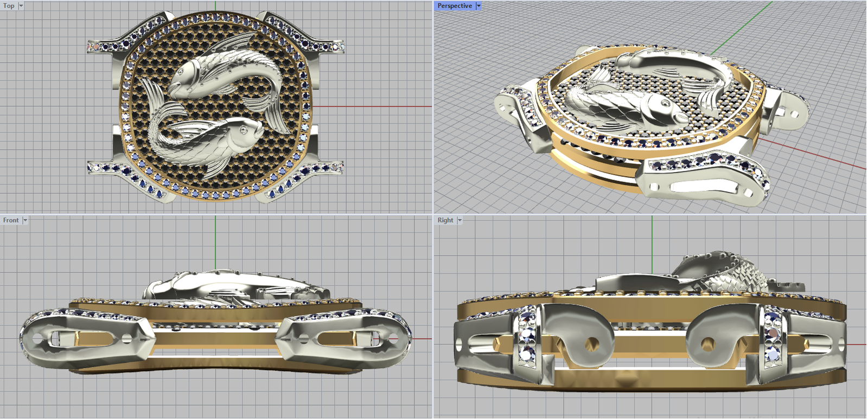Viewport: 868px width, 419px height.
Task: Select the Right viewport title label
Action: tap(445, 220)
